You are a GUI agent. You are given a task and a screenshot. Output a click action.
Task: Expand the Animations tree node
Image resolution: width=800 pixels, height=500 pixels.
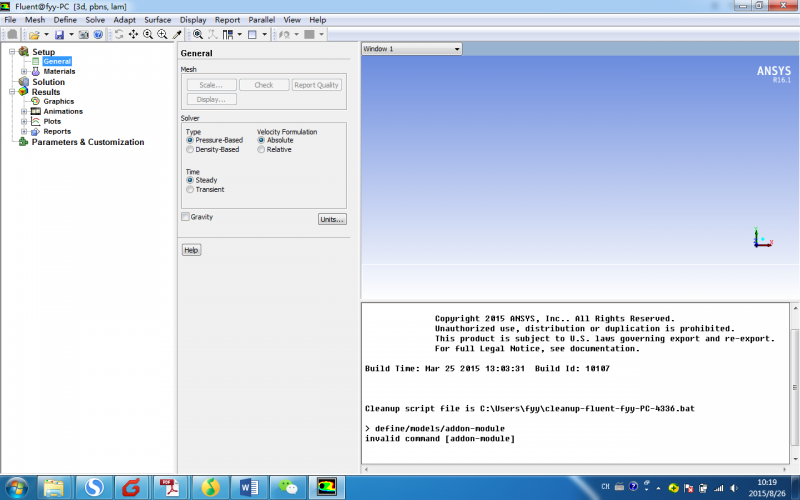pos(23,111)
